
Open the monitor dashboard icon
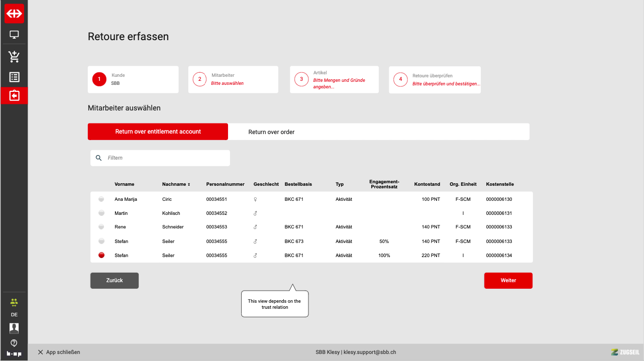point(14,35)
